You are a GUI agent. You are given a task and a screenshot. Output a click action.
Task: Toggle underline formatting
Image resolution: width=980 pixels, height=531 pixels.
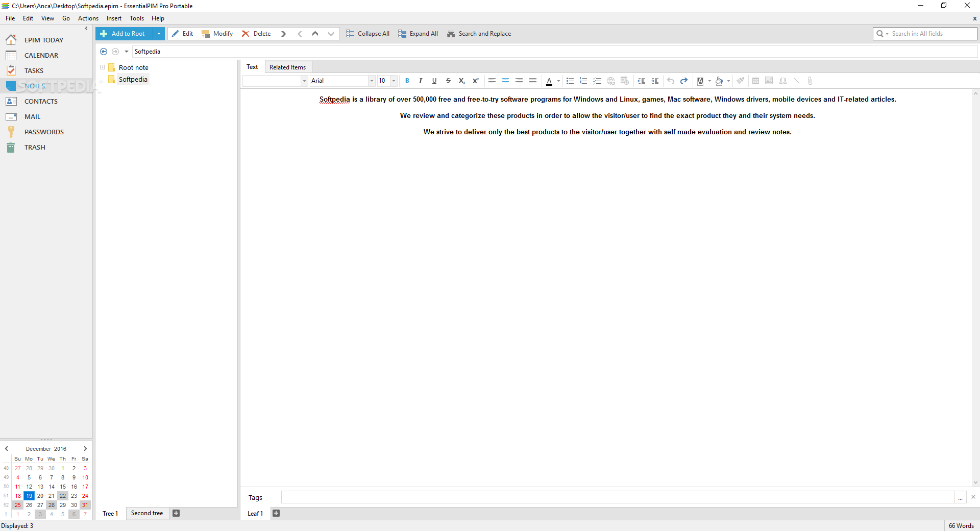point(434,81)
